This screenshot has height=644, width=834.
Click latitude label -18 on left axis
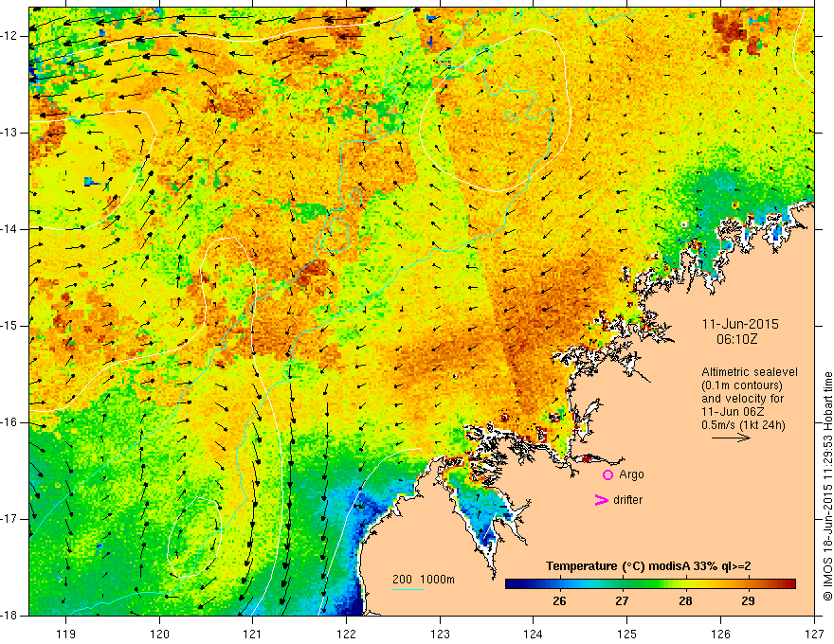10,616
